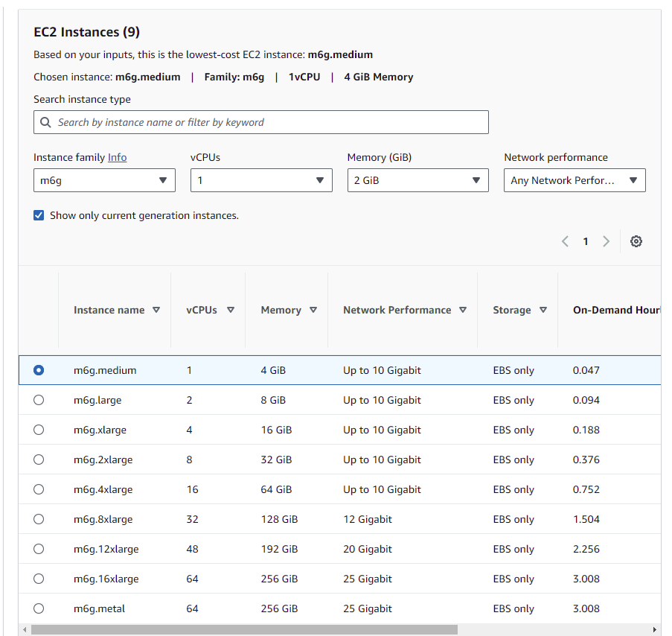Click page number 1 in pagination

tap(586, 241)
